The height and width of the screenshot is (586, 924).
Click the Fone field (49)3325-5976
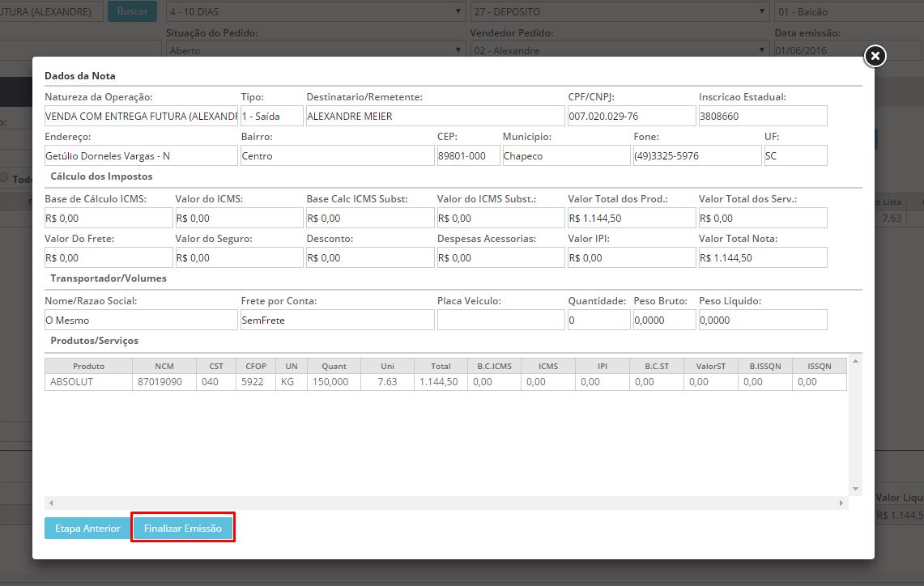pyautogui.click(x=697, y=155)
